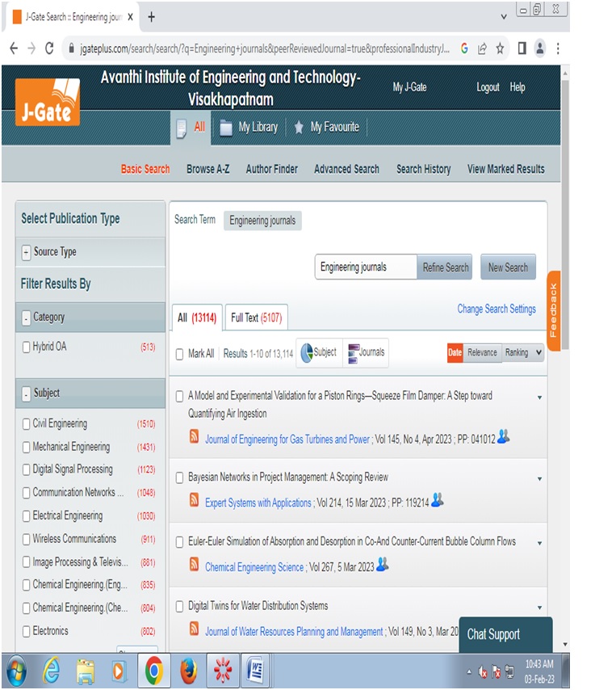Open Firefox from the taskbar
The image size is (616, 690).
click(189, 671)
